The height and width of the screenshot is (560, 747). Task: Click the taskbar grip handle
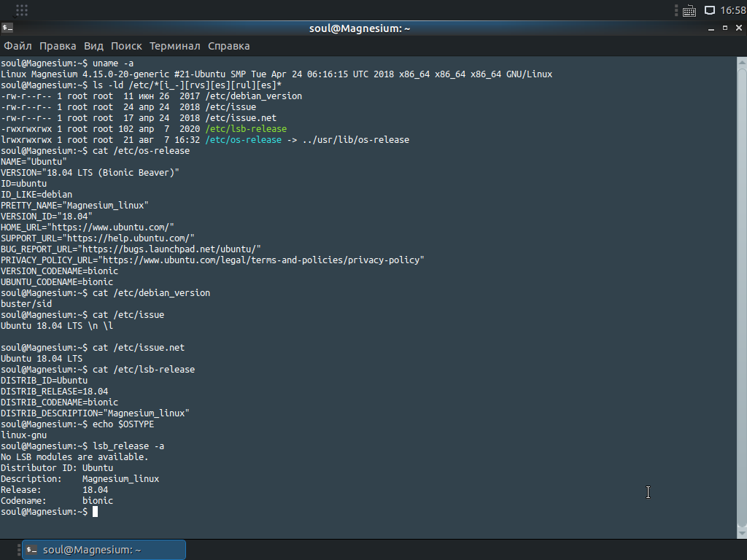pyautogui.click(x=20, y=550)
